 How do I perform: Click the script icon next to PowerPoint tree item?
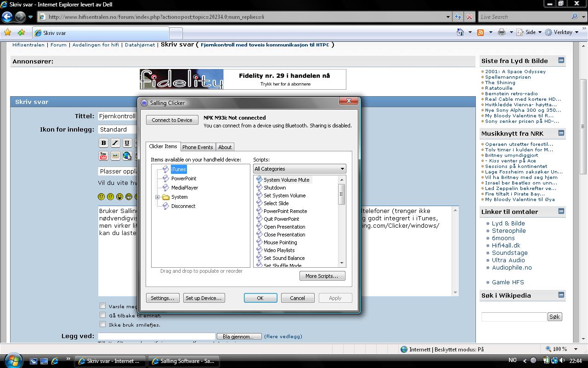pyautogui.click(x=165, y=178)
